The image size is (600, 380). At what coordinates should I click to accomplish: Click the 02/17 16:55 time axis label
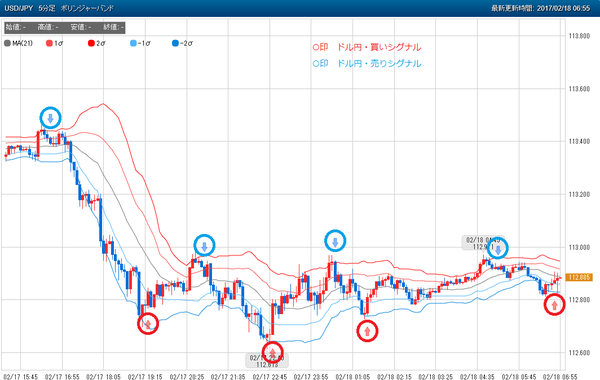[x=62, y=377]
